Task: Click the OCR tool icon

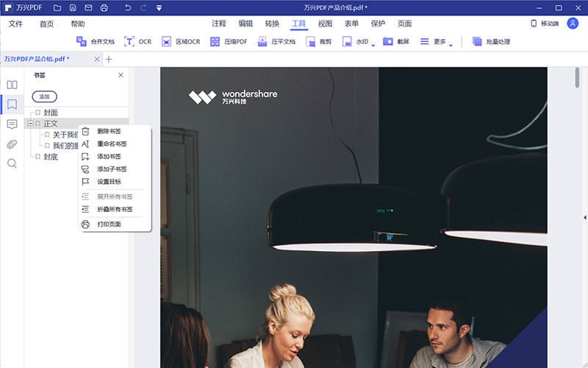Action: click(x=130, y=42)
